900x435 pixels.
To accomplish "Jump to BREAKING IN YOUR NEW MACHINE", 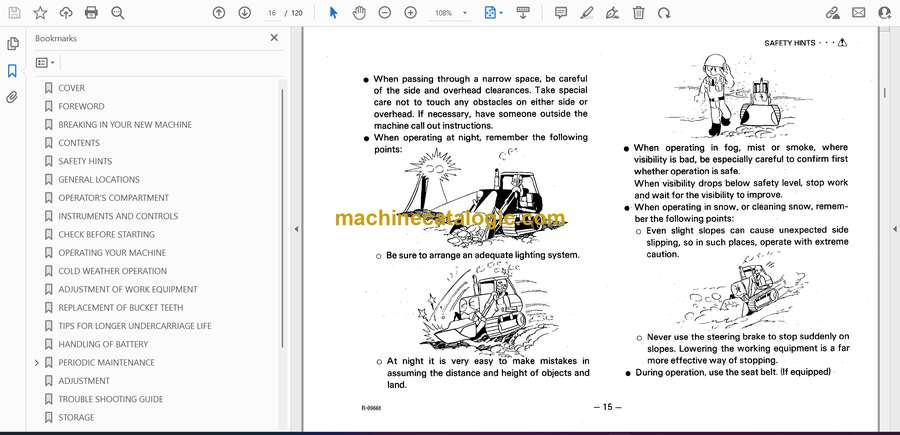I will click(x=125, y=125).
